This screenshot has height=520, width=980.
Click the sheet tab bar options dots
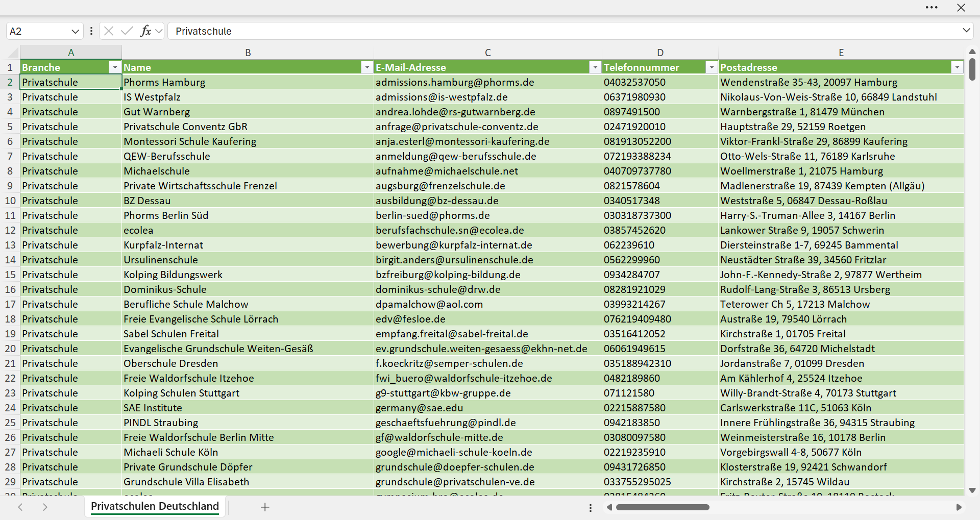[591, 508]
